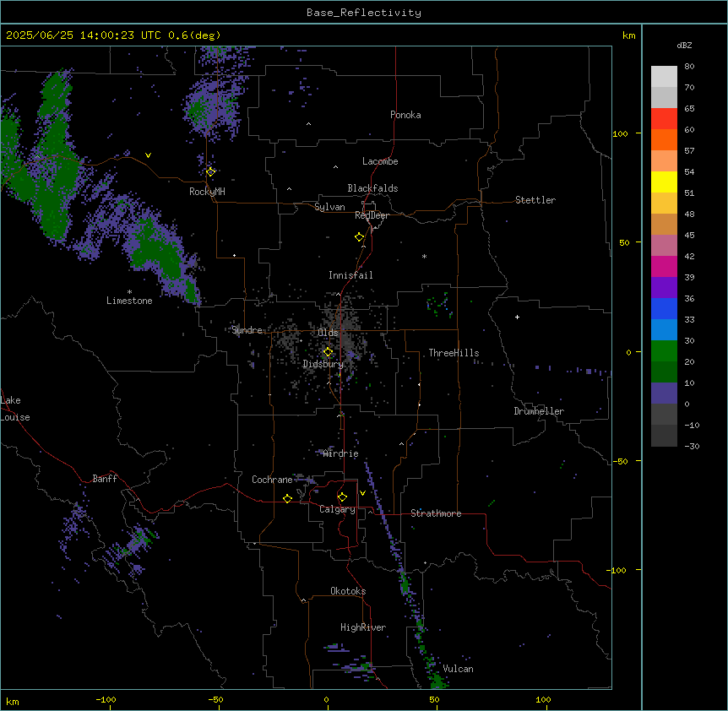Click the legend value 65
Image resolution: width=728 pixels, height=711 pixels.
click(x=689, y=109)
